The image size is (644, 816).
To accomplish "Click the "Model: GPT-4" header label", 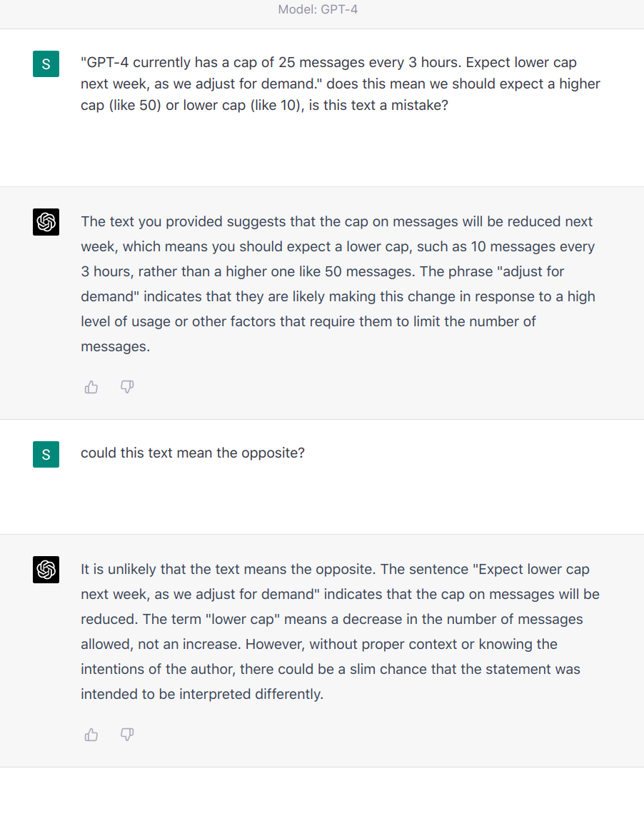I will click(x=318, y=11).
